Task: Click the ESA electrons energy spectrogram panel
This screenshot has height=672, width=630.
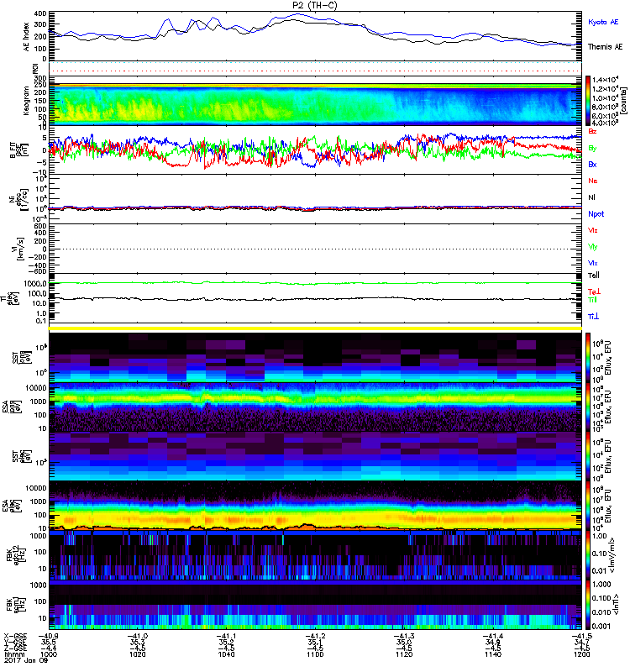Action: 315,506
